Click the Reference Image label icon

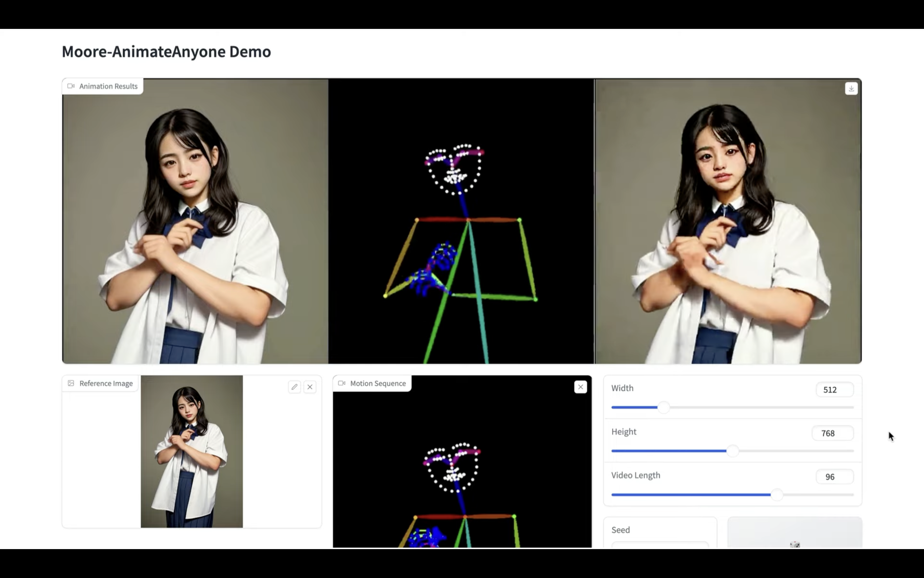pos(71,383)
